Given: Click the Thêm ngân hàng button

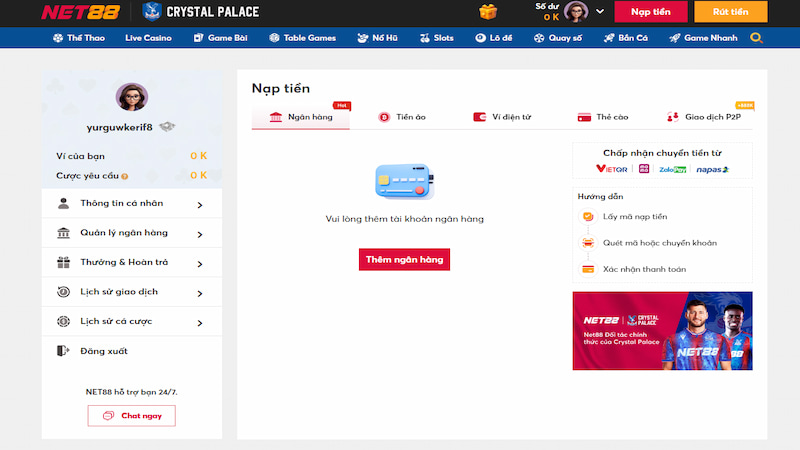Looking at the screenshot, I should pyautogui.click(x=404, y=260).
